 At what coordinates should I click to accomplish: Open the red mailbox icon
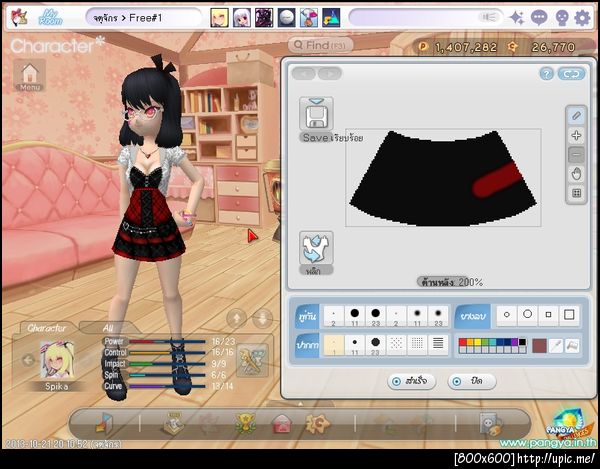click(282, 424)
